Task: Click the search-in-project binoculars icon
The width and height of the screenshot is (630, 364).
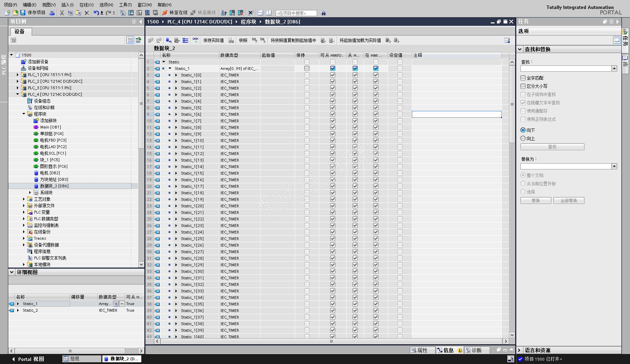Action: [x=323, y=13]
